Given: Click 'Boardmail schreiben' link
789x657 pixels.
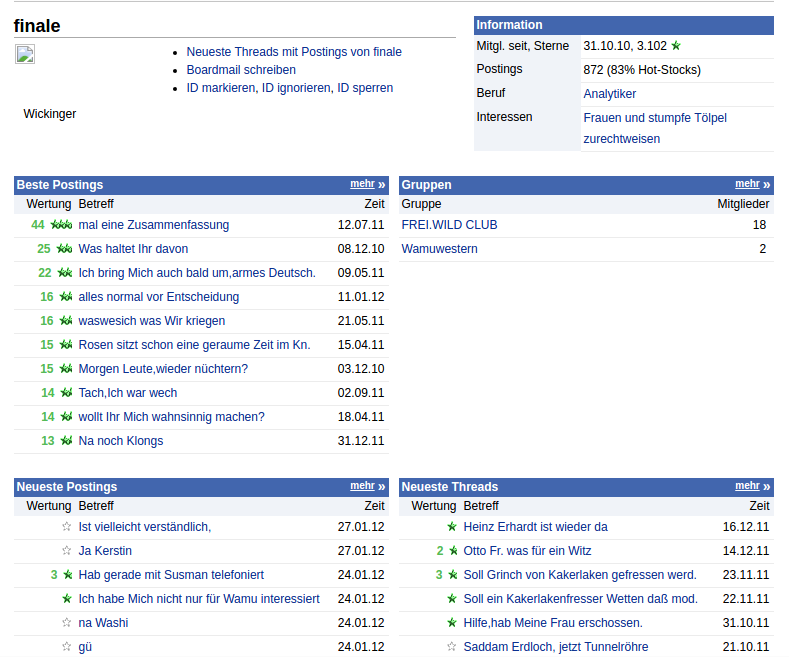Looking at the screenshot, I should click(241, 70).
